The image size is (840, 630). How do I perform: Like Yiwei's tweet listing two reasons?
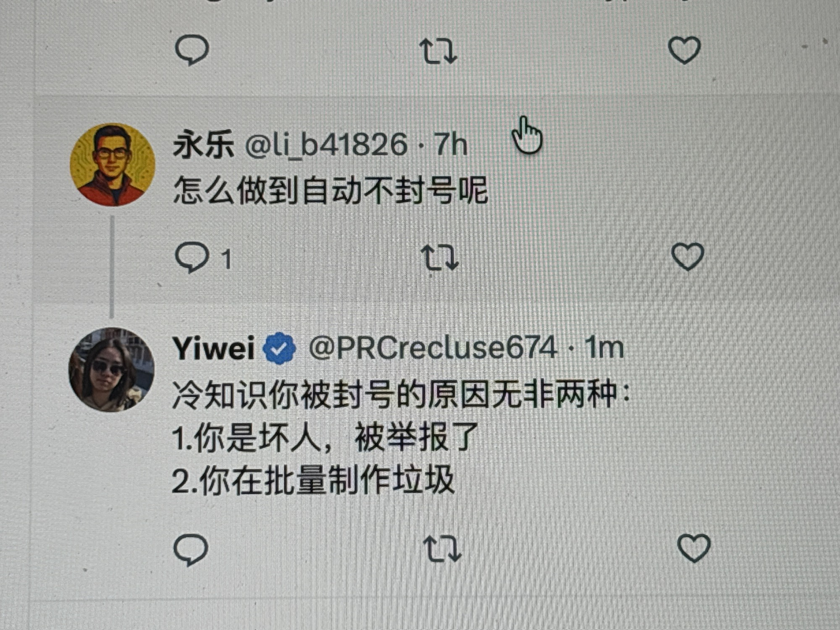coord(693,548)
